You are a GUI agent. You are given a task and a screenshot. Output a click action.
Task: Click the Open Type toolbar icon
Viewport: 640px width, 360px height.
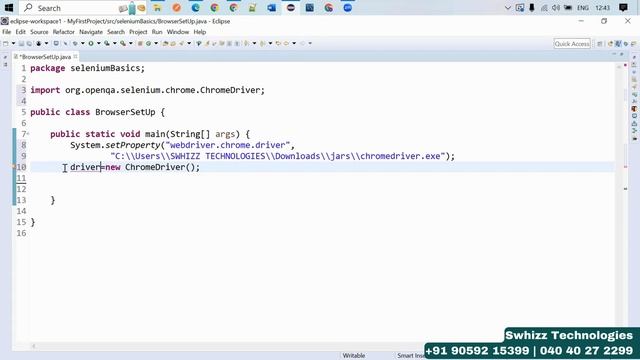point(165,43)
